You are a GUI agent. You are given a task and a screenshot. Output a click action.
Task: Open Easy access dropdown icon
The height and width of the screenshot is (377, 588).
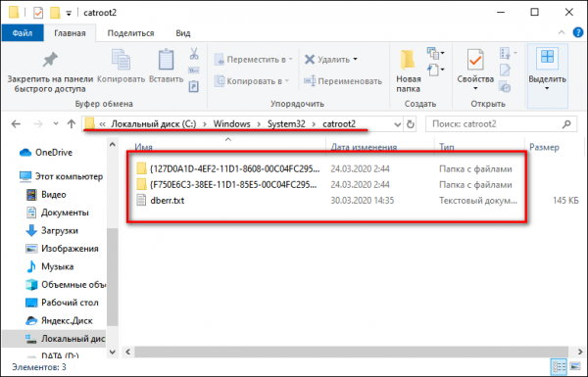click(x=435, y=70)
